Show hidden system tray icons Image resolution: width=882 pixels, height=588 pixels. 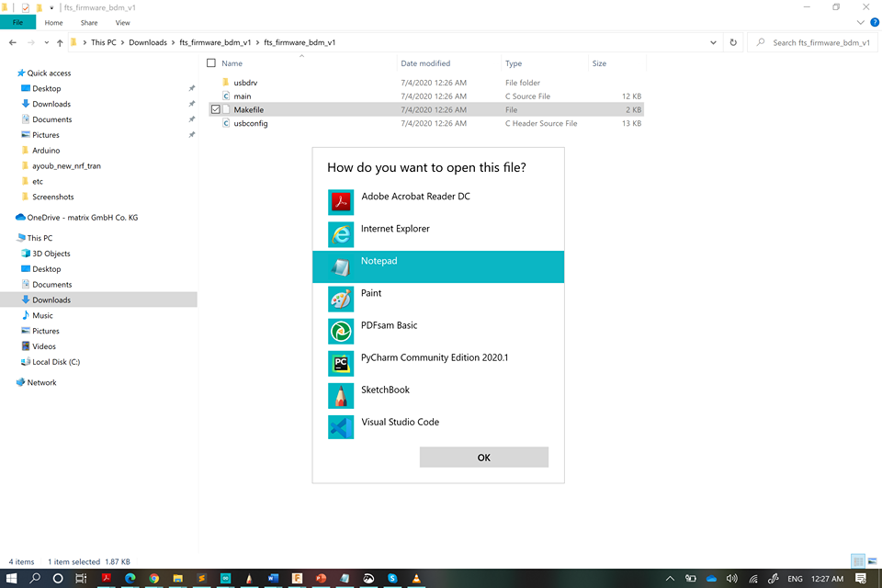tap(670, 579)
